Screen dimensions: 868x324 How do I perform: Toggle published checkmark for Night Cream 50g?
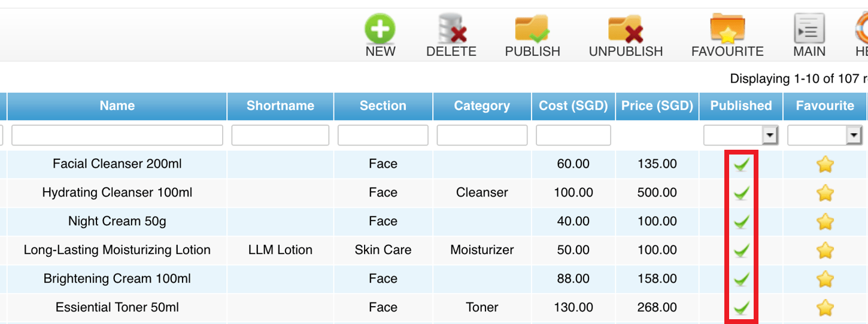coord(742,222)
